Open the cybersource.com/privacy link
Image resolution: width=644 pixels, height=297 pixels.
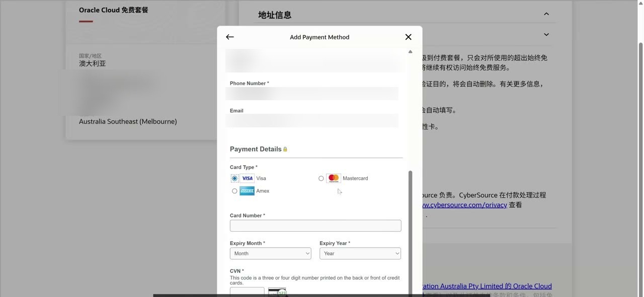[x=464, y=205]
